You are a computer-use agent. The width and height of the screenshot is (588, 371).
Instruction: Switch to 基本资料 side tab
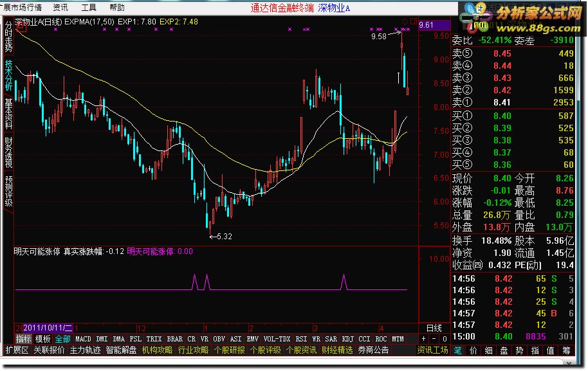[8, 114]
